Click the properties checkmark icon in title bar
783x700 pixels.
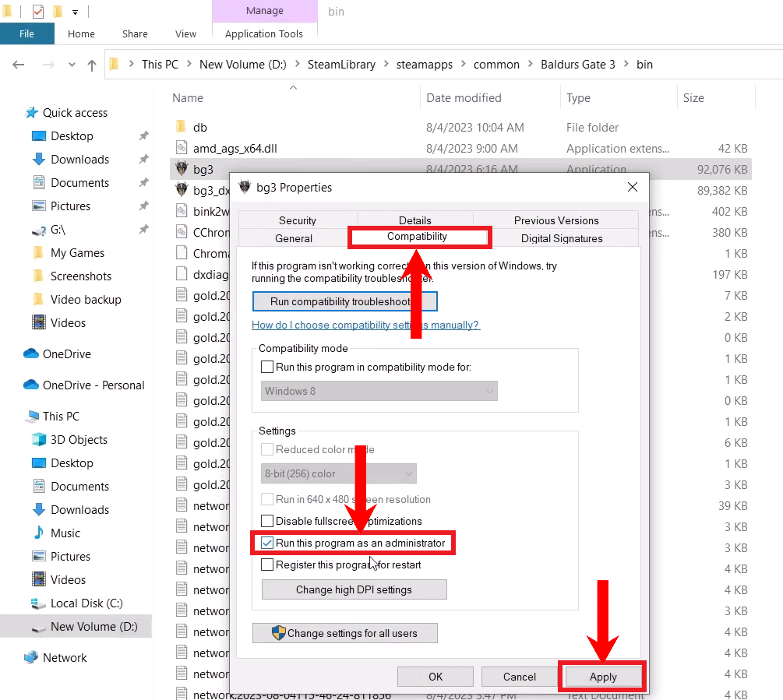pyautogui.click(x=38, y=11)
